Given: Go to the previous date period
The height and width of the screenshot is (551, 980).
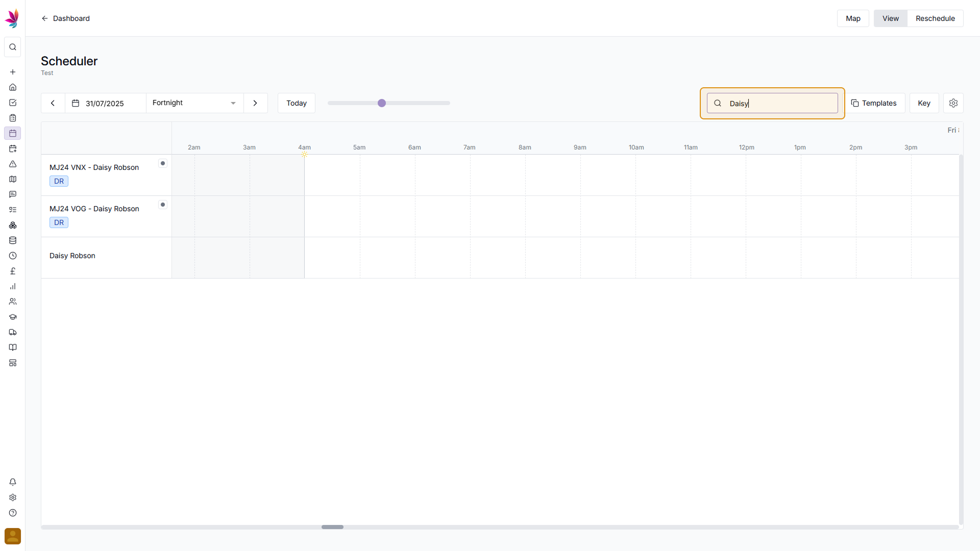Looking at the screenshot, I should (x=53, y=103).
